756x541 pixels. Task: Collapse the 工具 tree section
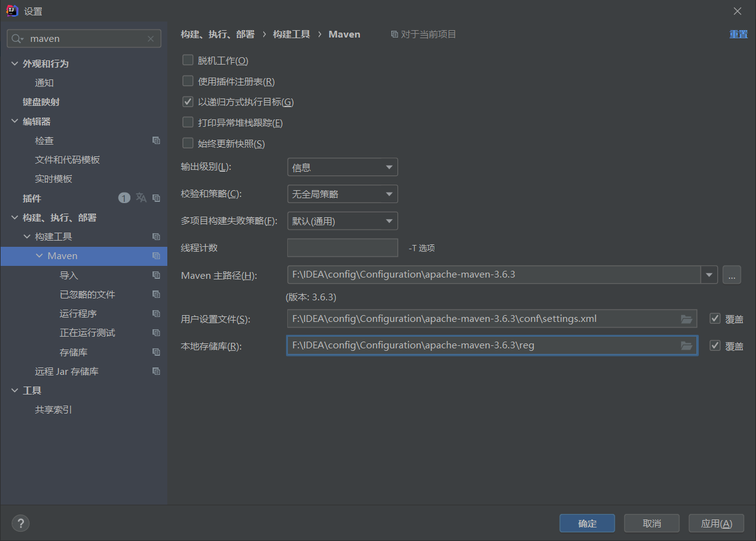[x=15, y=390]
